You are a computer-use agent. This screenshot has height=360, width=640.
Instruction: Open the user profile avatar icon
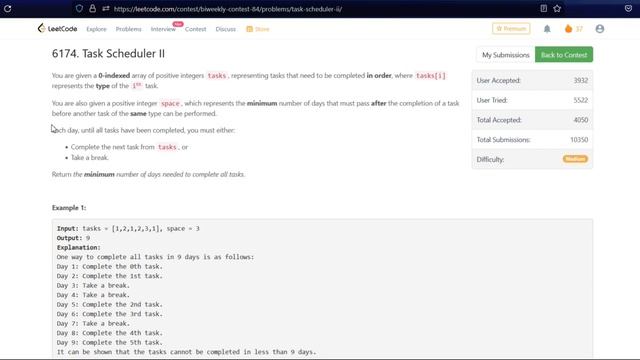pos(600,29)
